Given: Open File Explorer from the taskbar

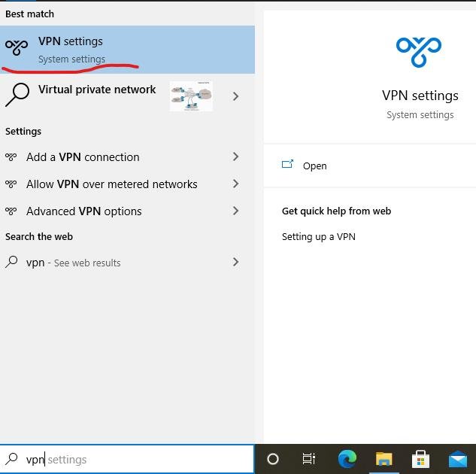Looking at the screenshot, I should (384, 458).
